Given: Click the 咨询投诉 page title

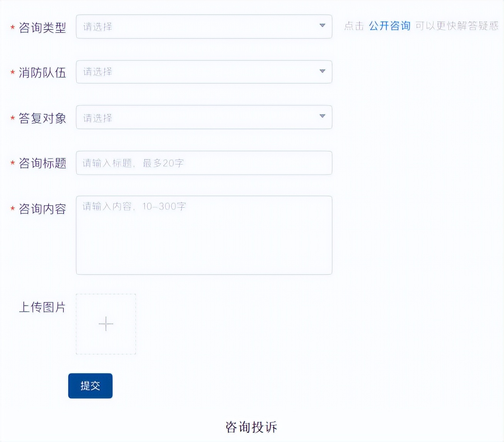Looking at the screenshot, I should pos(252,427).
